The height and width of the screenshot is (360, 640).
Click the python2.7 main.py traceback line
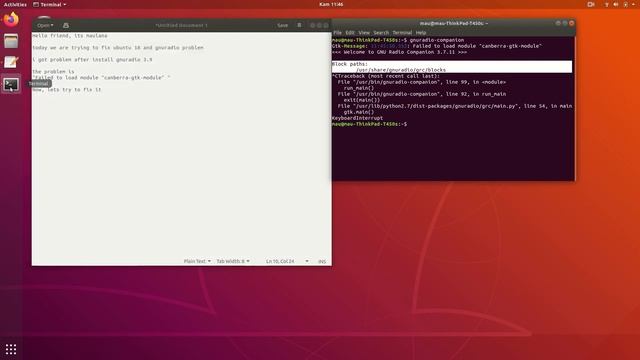[455, 106]
